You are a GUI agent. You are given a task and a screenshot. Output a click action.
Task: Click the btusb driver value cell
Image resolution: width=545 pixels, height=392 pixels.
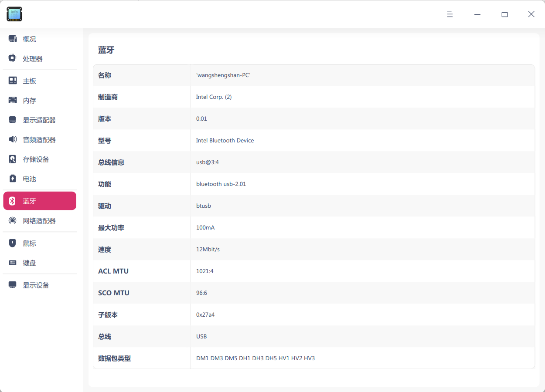[x=203, y=206]
